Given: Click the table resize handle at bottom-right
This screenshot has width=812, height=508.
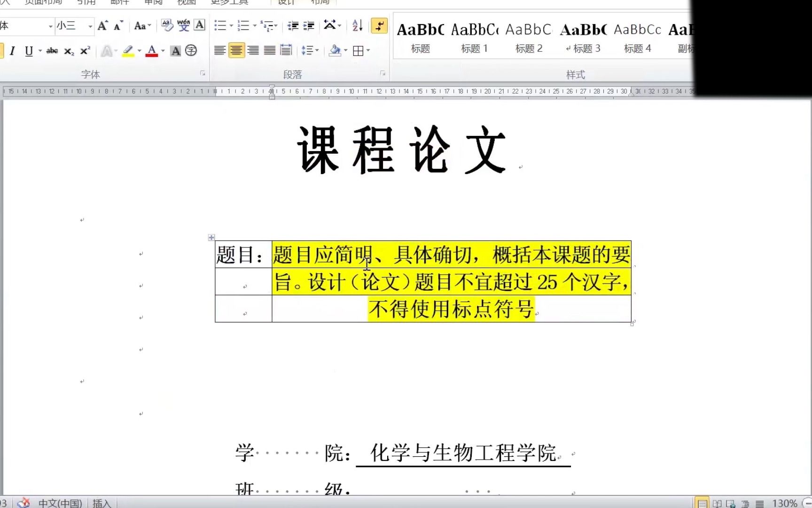Looking at the screenshot, I should (x=632, y=323).
